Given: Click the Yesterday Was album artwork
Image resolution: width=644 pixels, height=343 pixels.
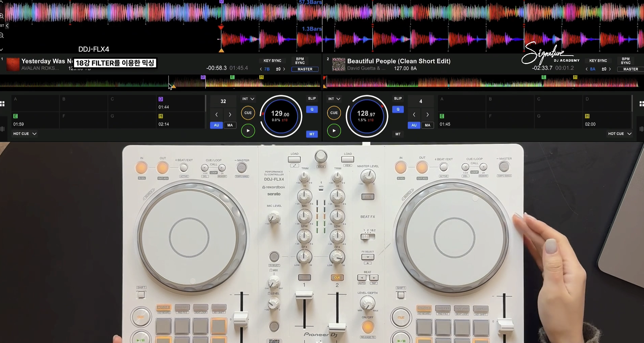Looking at the screenshot, I should point(13,64).
